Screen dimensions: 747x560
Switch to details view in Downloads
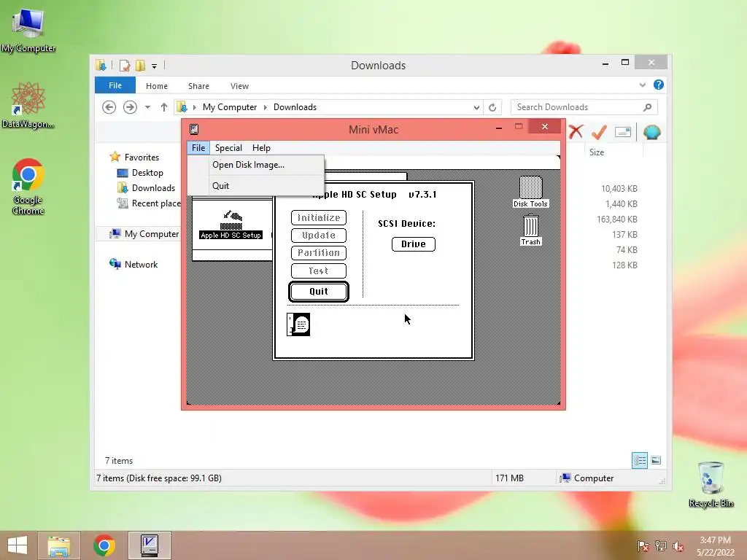coord(640,461)
